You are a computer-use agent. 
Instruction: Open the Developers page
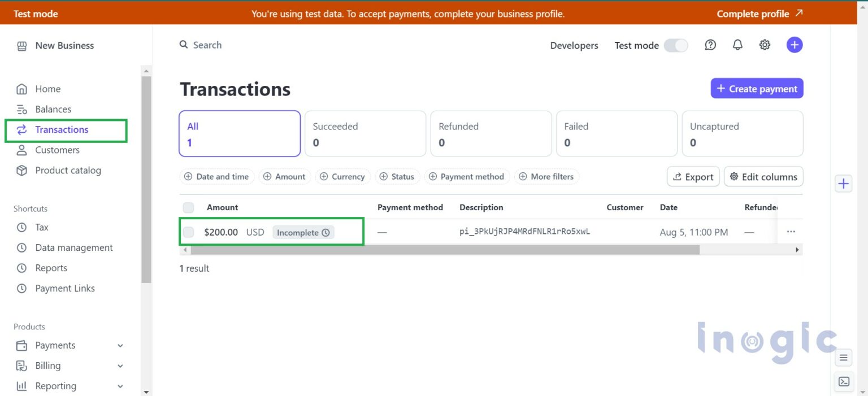point(574,45)
